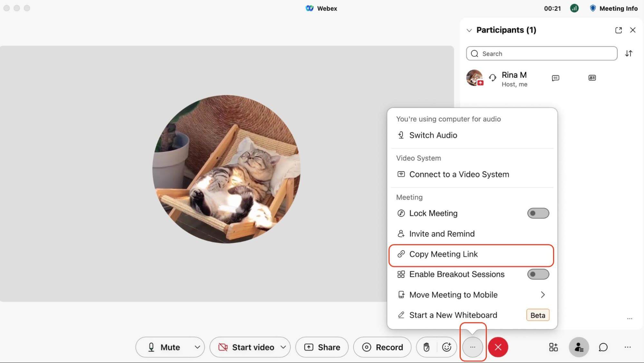Toggle the Lock Meeting switch
Image resolution: width=644 pixels, height=363 pixels.
tap(538, 213)
